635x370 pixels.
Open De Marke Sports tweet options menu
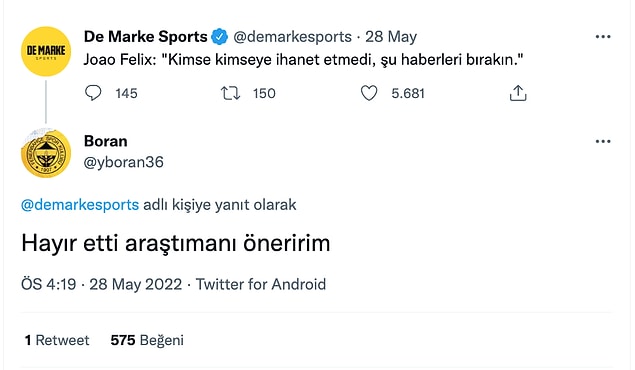[x=603, y=37]
